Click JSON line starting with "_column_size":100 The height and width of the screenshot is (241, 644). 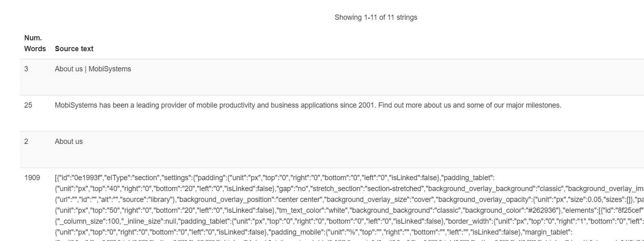pyautogui.click(x=349, y=221)
